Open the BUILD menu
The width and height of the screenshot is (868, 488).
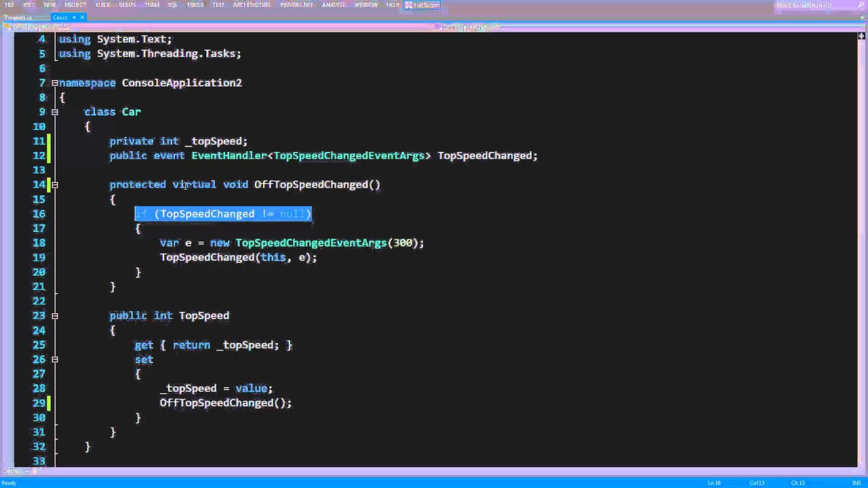(x=102, y=5)
